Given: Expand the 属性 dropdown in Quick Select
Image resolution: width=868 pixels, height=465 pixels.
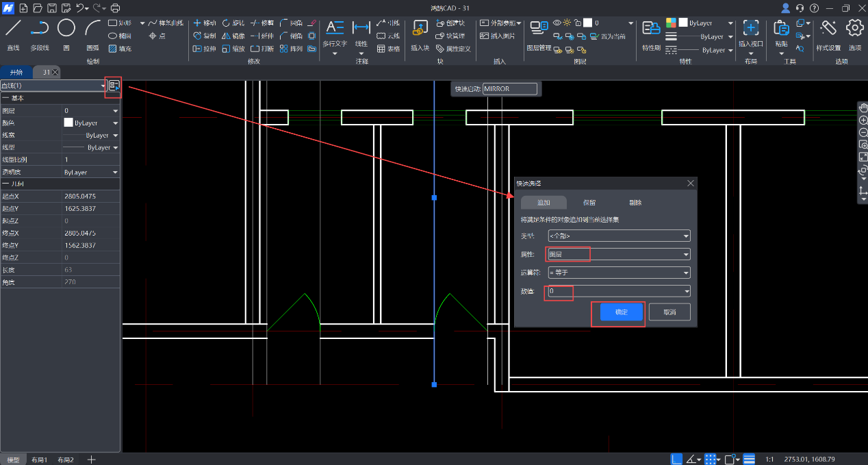Looking at the screenshot, I should click(x=686, y=255).
